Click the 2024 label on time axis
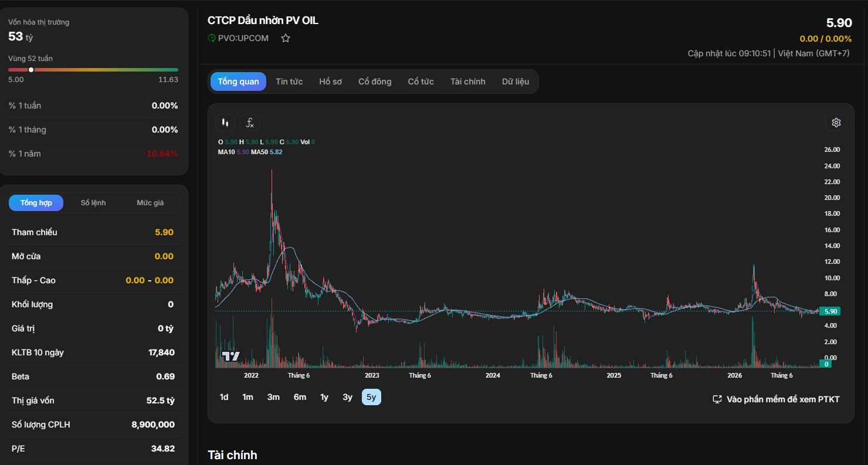The width and height of the screenshot is (868, 465). (x=493, y=375)
